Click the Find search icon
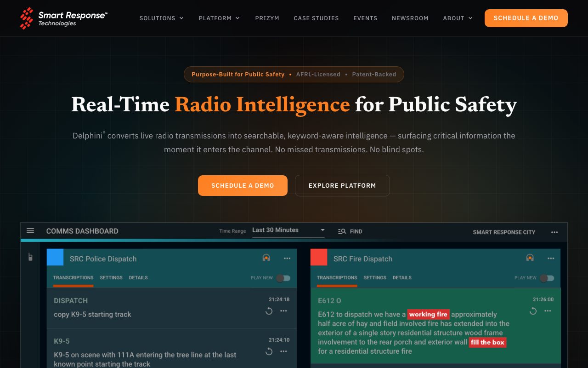Screen dimensions: 588x368 [x=342, y=231]
